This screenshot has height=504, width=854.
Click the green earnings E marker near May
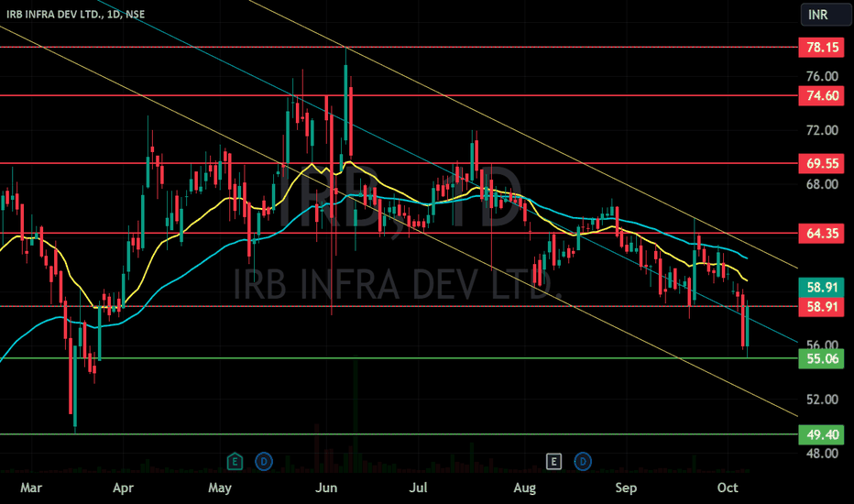coord(235,462)
